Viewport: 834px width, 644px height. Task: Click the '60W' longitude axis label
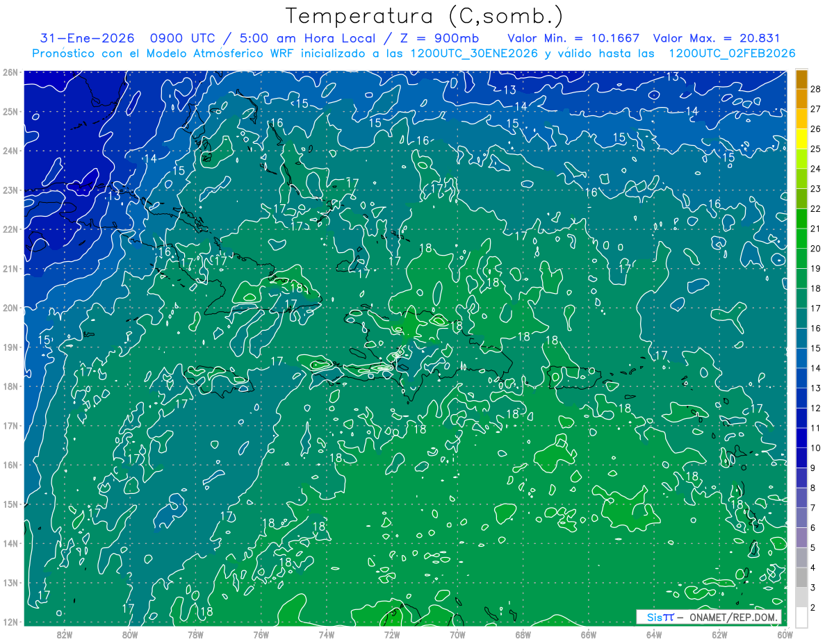(784, 634)
